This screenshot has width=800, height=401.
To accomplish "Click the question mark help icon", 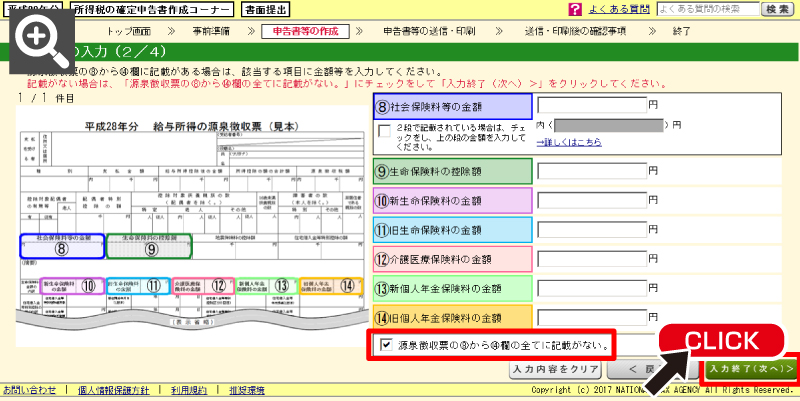I will [x=575, y=9].
